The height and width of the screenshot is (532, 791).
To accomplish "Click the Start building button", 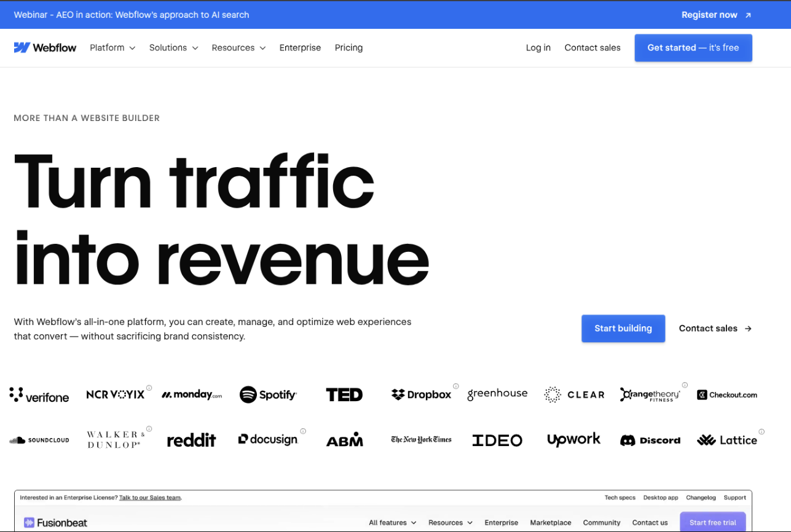I will click(x=623, y=329).
